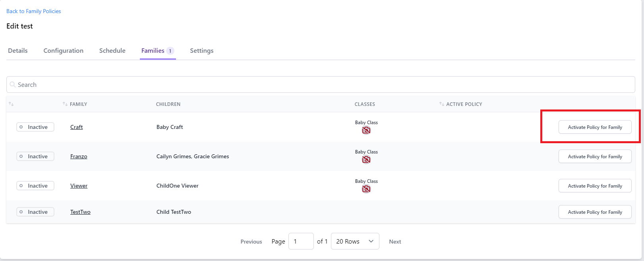Toggle Inactive status for TestTwo family
This screenshot has width=644, height=261.
point(35,212)
